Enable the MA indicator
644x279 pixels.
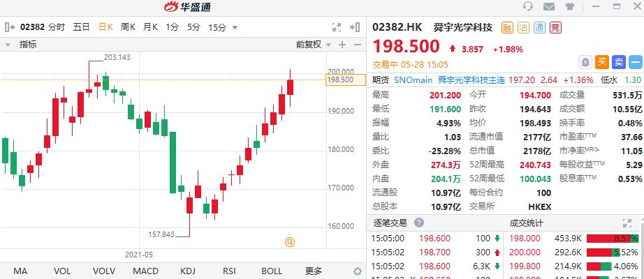pos(20,271)
